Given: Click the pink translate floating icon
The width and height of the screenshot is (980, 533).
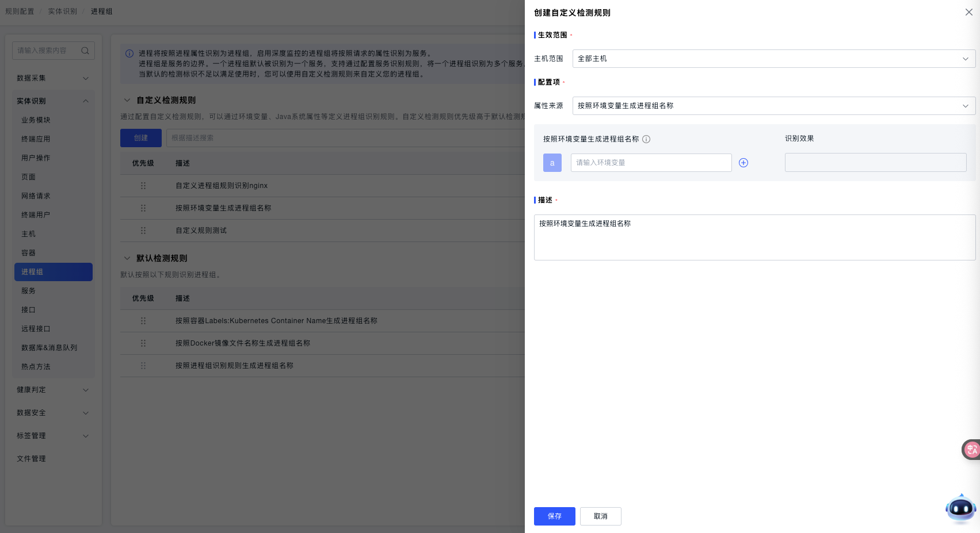Looking at the screenshot, I should [971, 450].
